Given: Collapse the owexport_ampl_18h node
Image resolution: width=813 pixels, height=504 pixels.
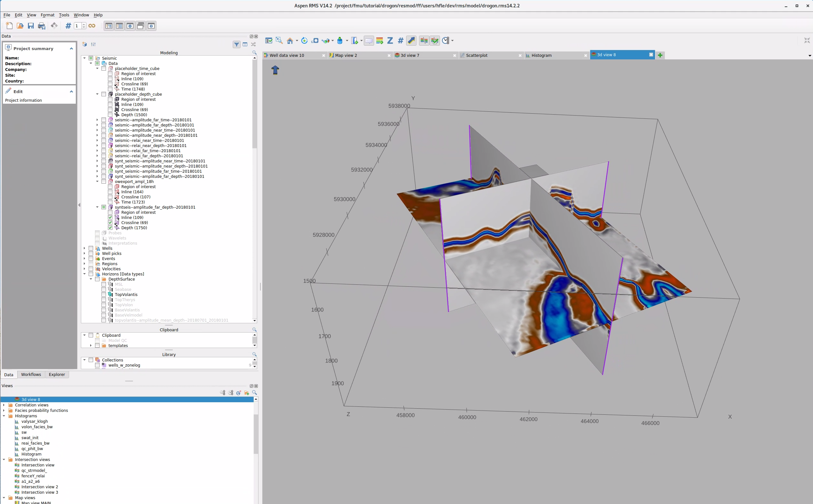Looking at the screenshot, I should click(97, 182).
